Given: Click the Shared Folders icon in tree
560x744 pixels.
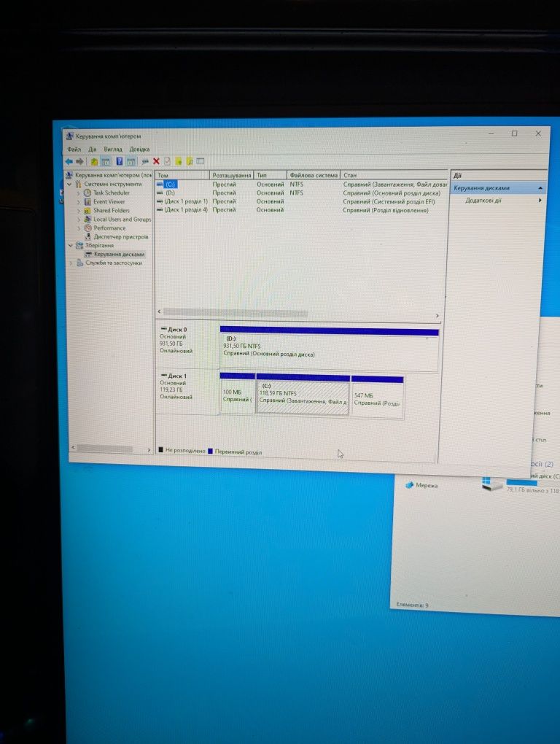Looking at the screenshot, I should (87, 211).
